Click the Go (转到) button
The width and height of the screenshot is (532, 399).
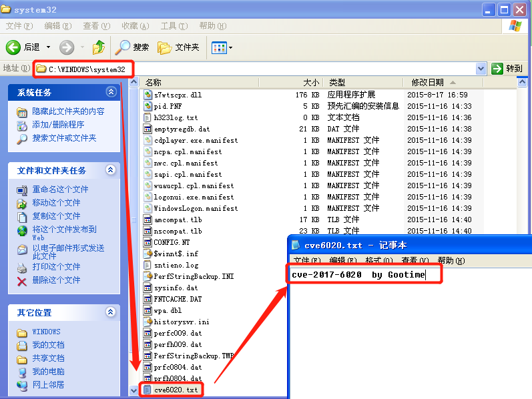tap(507, 69)
